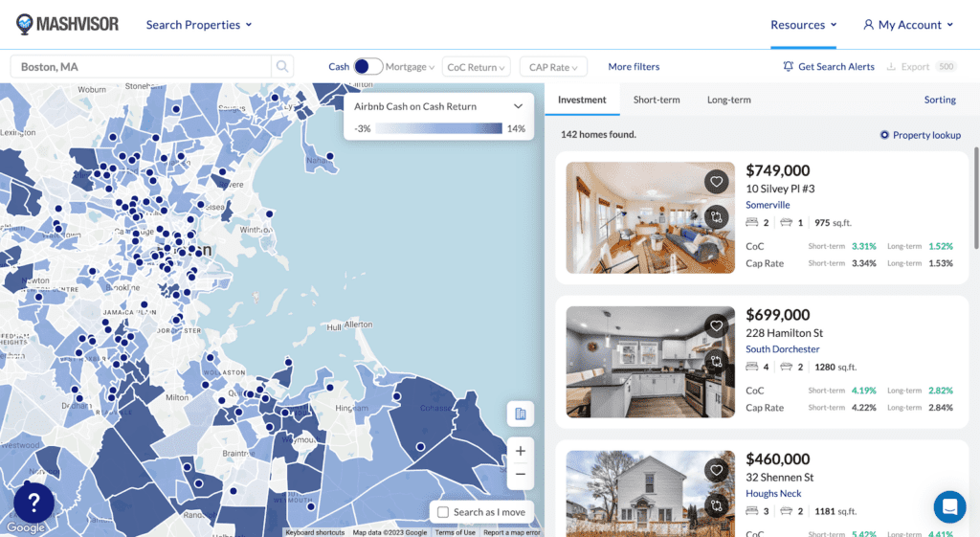980x537 pixels.
Task: Save the 228 Hamilton St listing with heart
Action: click(x=716, y=325)
